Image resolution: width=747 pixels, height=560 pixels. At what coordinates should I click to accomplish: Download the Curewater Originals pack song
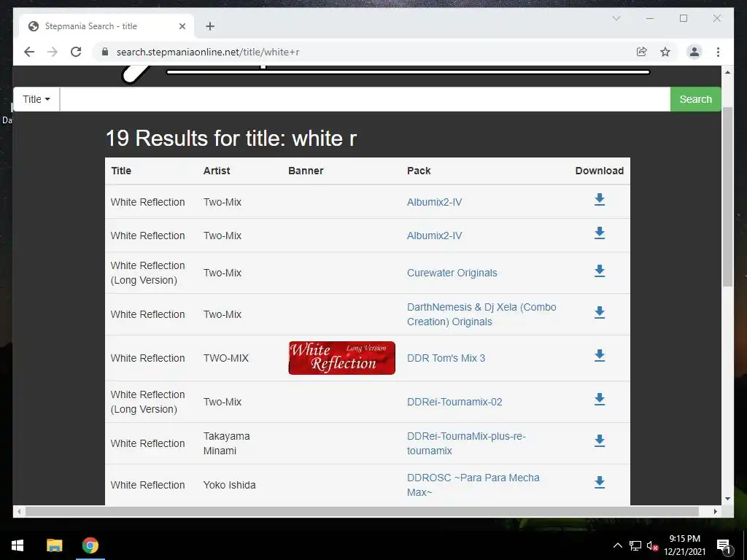point(600,271)
